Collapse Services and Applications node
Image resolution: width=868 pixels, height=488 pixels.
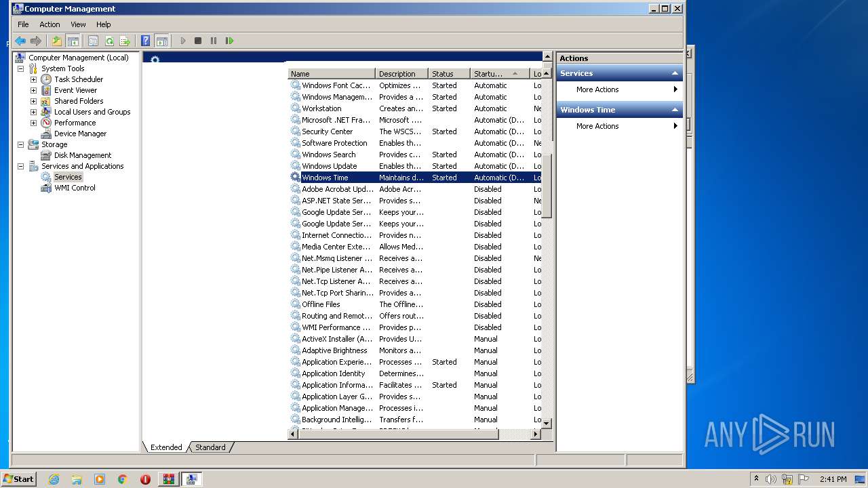coord(20,166)
